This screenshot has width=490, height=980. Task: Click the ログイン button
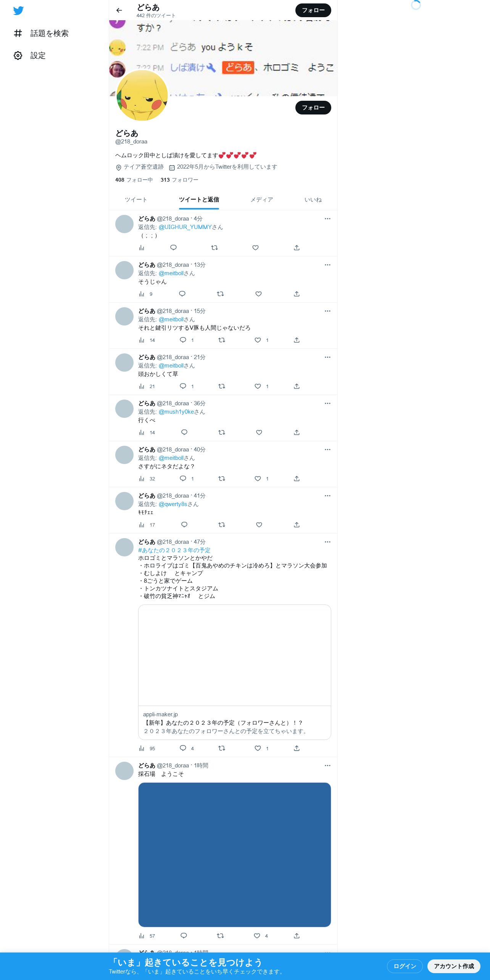click(x=405, y=966)
